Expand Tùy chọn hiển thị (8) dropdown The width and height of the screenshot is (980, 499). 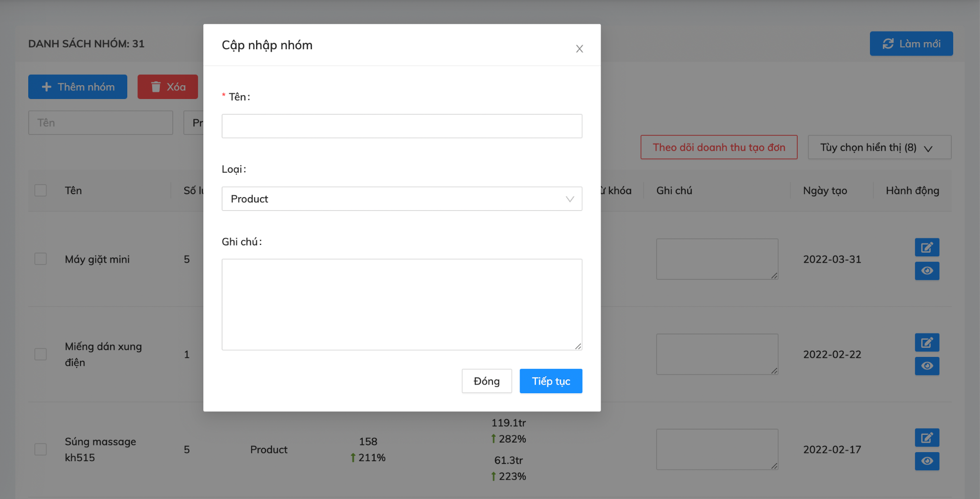(879, 147)
